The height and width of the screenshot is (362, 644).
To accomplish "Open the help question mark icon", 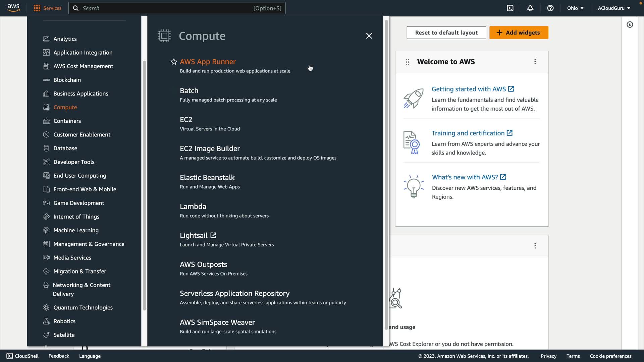I will click(x=550, y=8).
